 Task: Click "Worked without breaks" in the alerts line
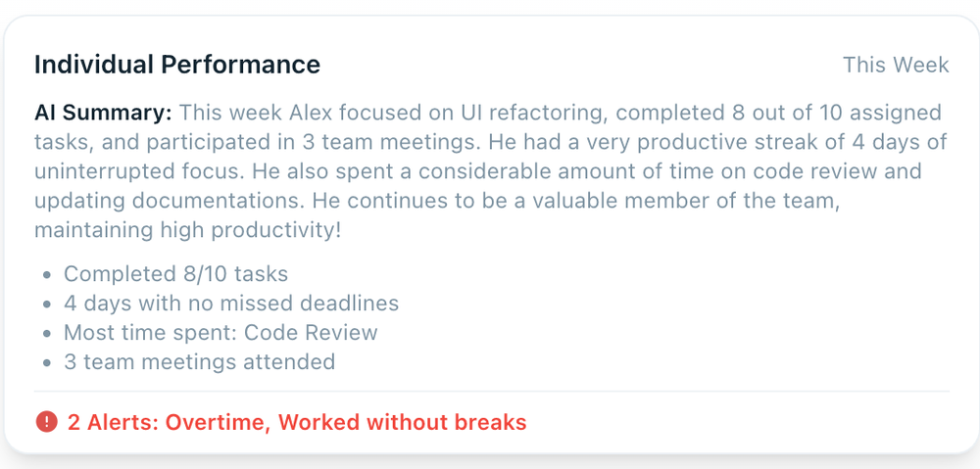pyautogui.click(x=402, y=423)
